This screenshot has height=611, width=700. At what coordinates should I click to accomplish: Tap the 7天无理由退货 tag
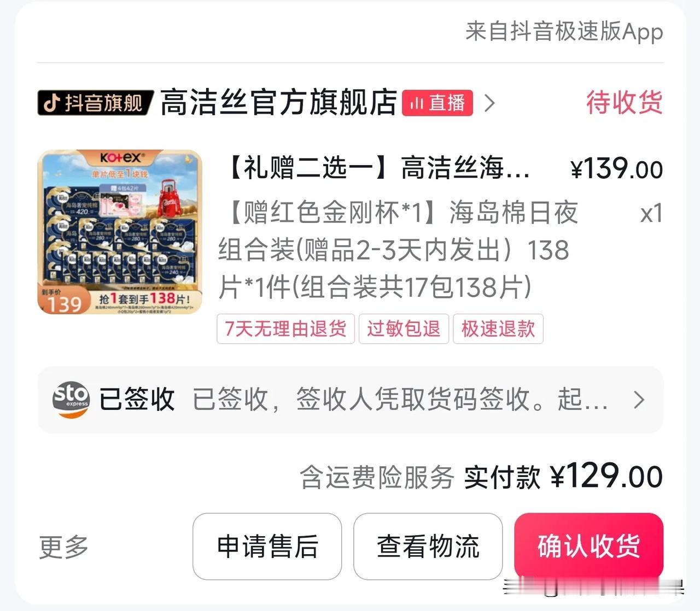pos(285,329)
